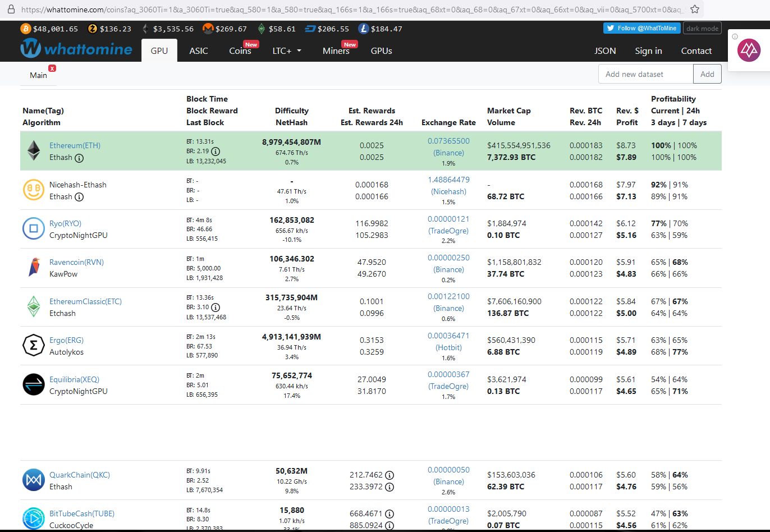Click the Ryo coin logo icon

pyautogui.click(x=34, y=229)
